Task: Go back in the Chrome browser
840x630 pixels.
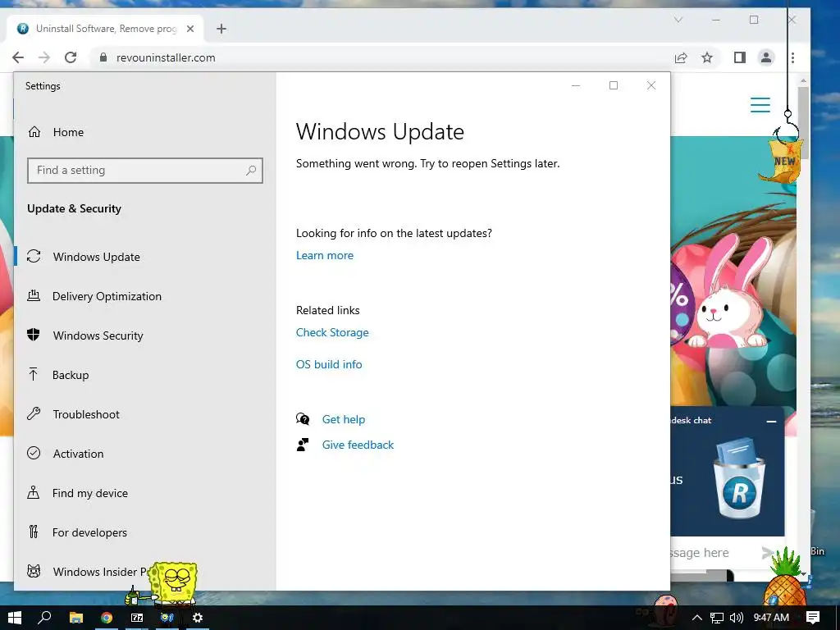Action: (x=18, y=57)
